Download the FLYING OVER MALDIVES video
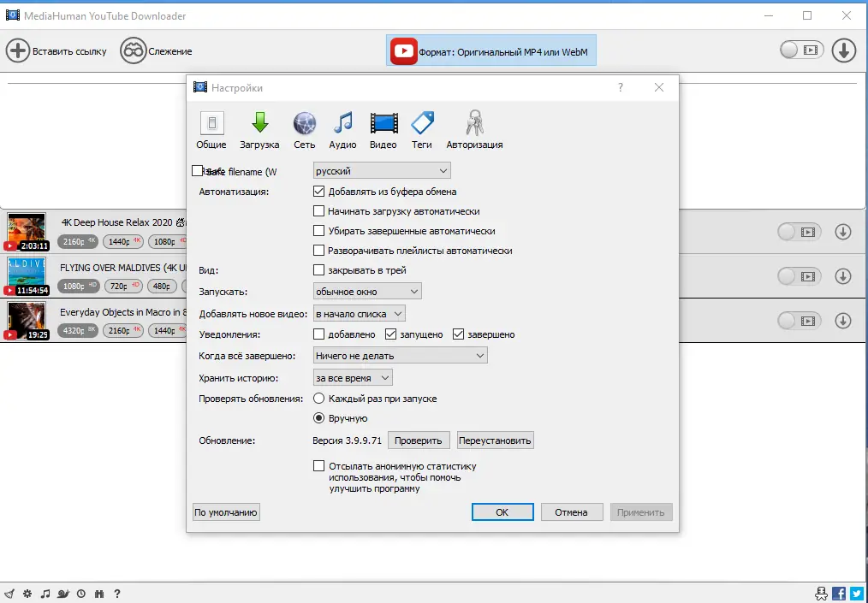Image resolution: width=868 pixels, height=603 pixels. coord(843,276)
